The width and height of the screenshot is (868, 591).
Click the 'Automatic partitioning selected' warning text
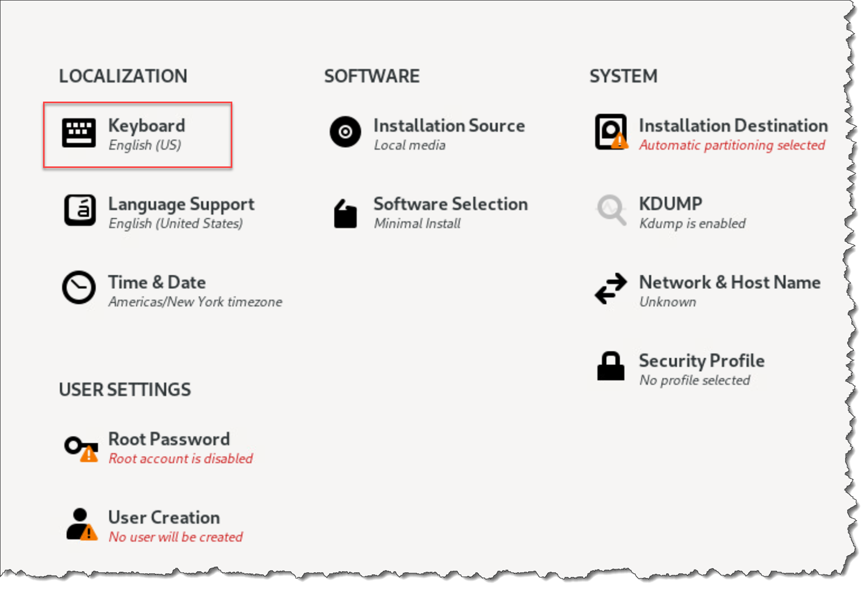click(x=732, y=146)
